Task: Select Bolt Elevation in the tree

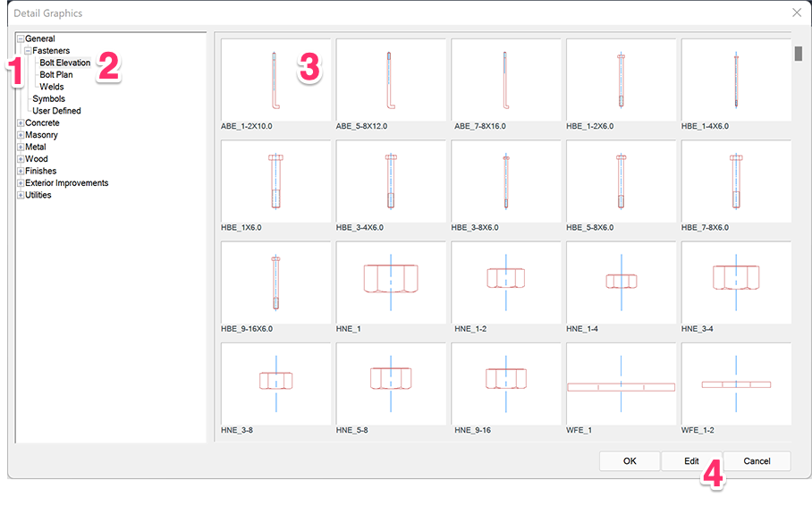Action: [x=65, y=63]
